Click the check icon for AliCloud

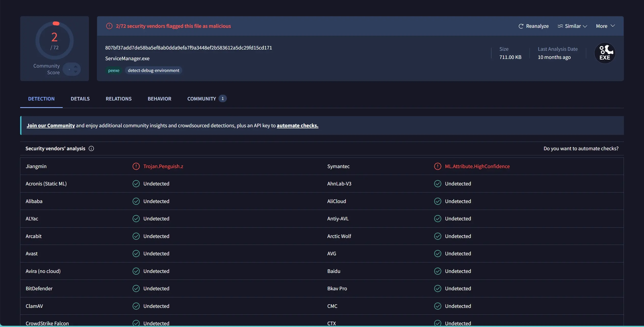[x=438, y=201]
